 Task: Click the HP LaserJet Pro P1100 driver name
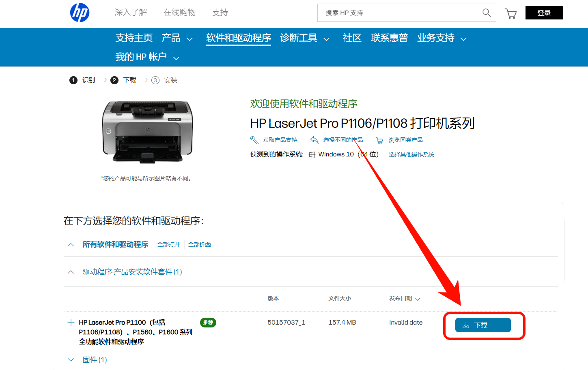(136, 332)
